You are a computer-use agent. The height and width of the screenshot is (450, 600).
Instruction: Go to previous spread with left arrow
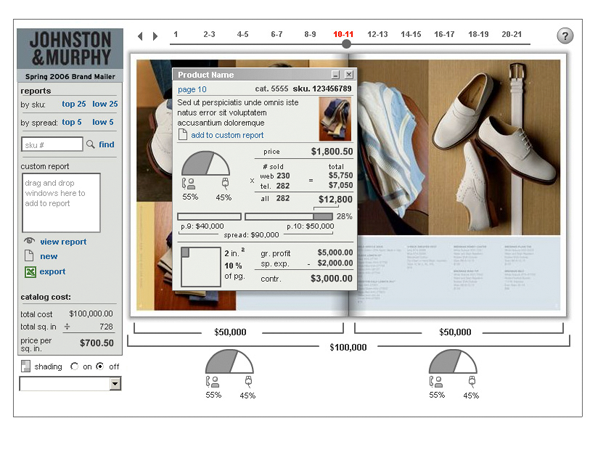140,36
